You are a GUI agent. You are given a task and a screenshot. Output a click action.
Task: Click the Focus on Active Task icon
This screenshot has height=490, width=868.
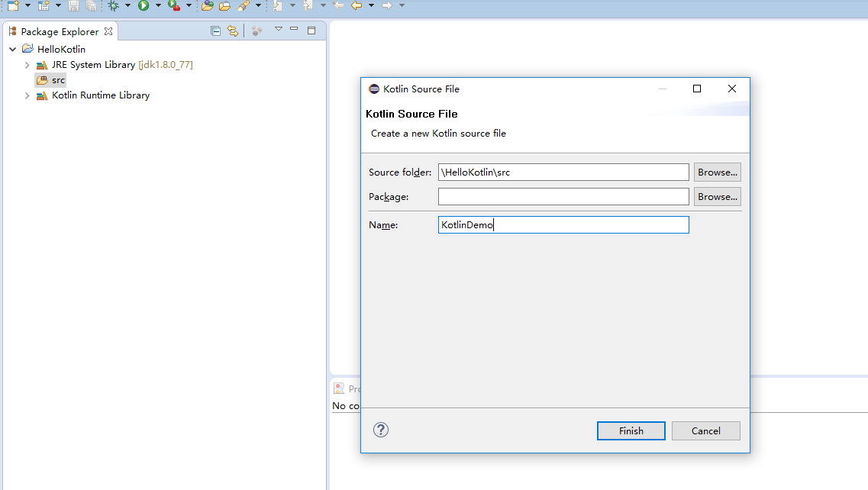tap(257, 31)
